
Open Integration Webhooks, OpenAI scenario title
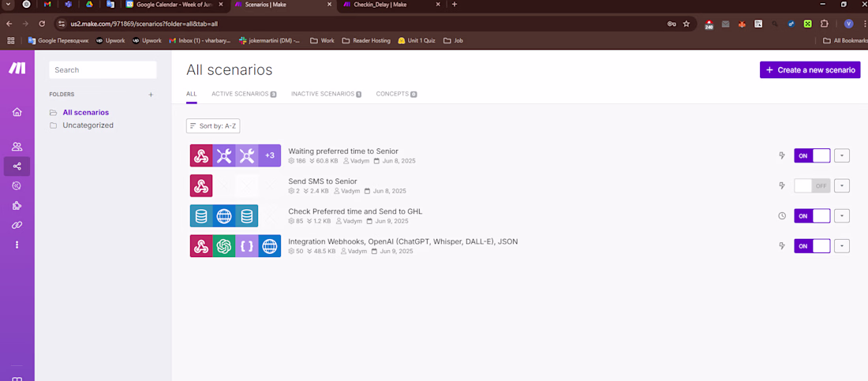pyautogui.click(x=403, y=241)
